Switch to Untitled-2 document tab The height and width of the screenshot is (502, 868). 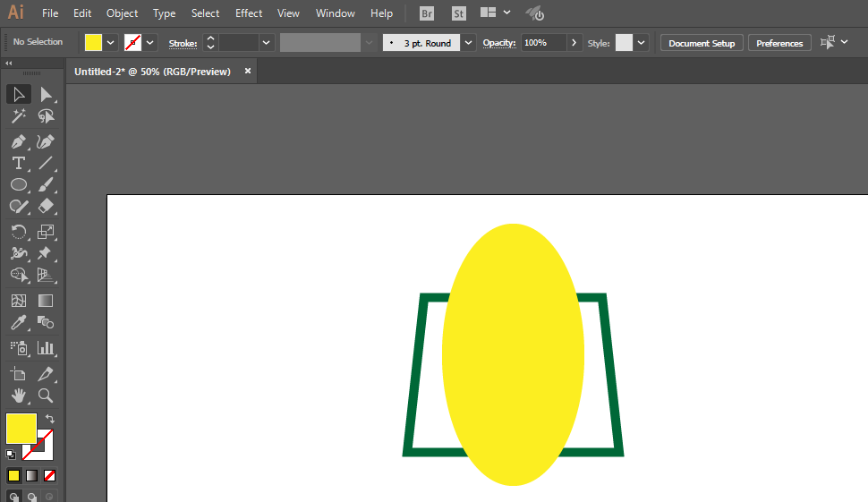click(152, 72)
